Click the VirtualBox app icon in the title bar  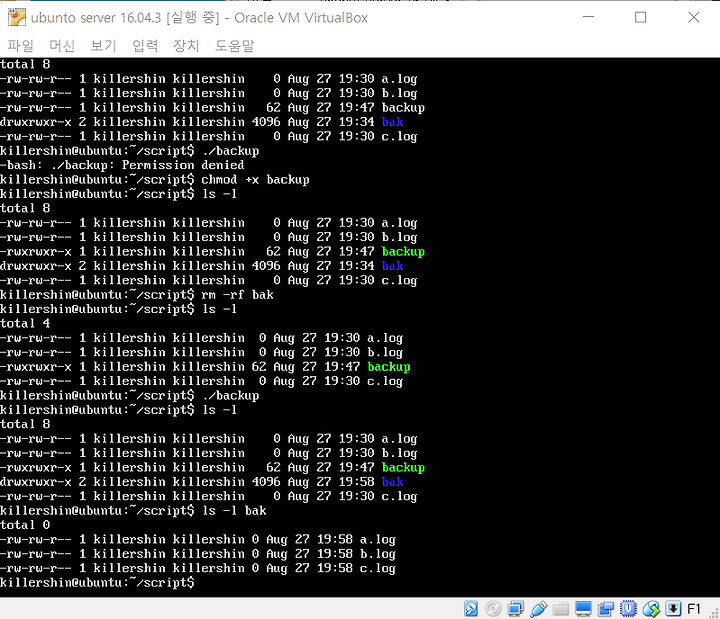coord(17,17)
